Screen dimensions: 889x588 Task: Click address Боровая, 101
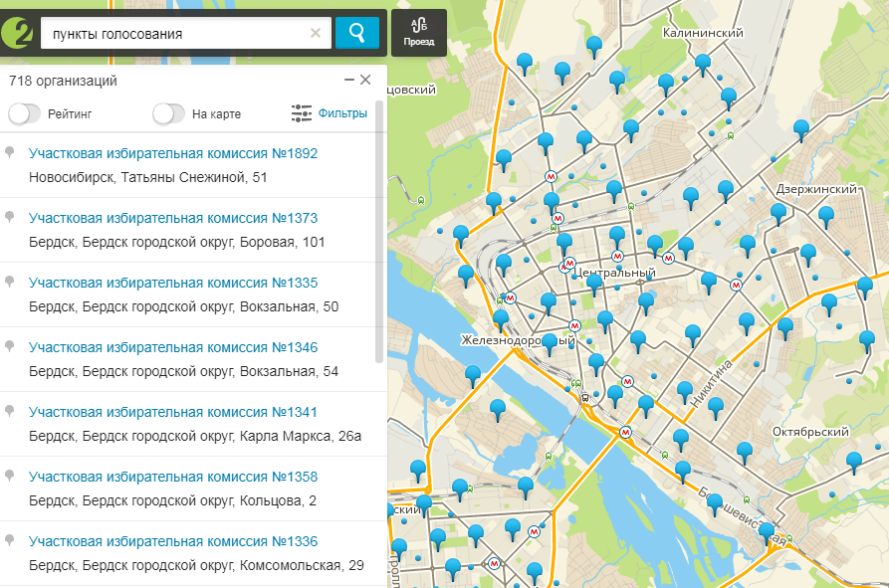283,242
